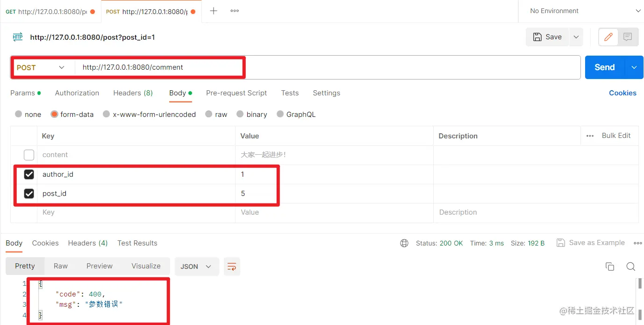Open the request Body tab
This screenshot has height=325, width=644.
point(180,93)
